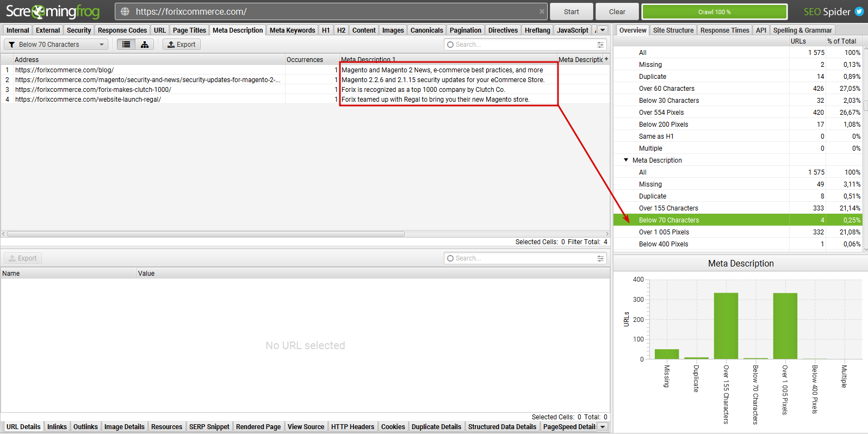
Task: Show more bottom tabs via overflow arrow
Action: tap(603, 427)
